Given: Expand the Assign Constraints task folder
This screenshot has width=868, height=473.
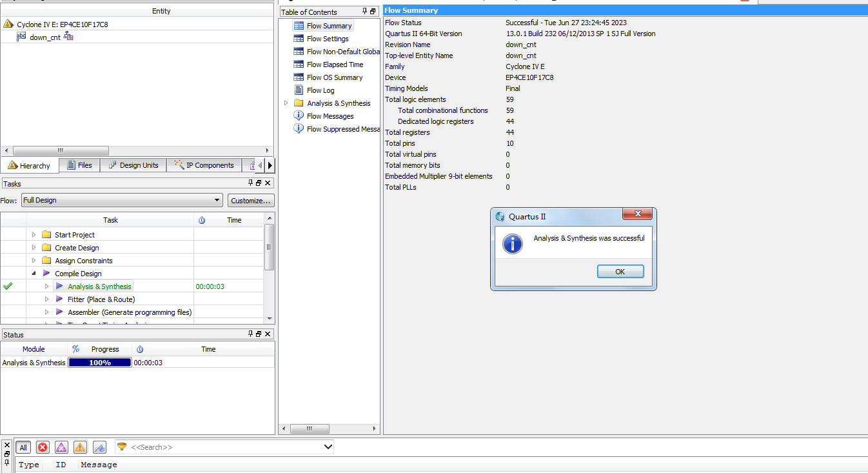Looking at the screenshot, I should (x=34, y=261).
